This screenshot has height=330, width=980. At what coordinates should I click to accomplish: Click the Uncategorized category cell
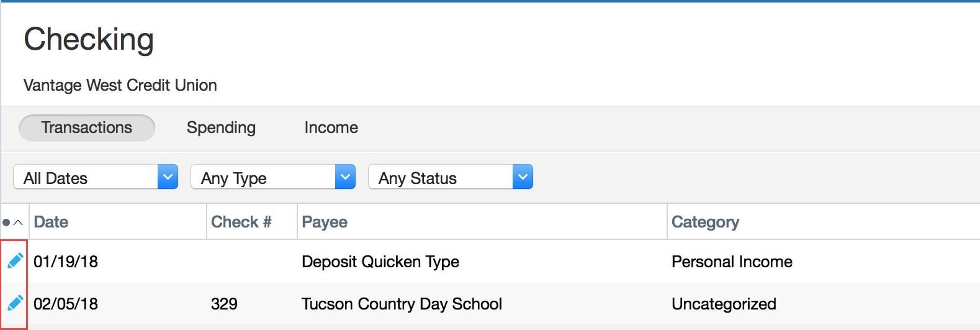[x=724, y=304]
